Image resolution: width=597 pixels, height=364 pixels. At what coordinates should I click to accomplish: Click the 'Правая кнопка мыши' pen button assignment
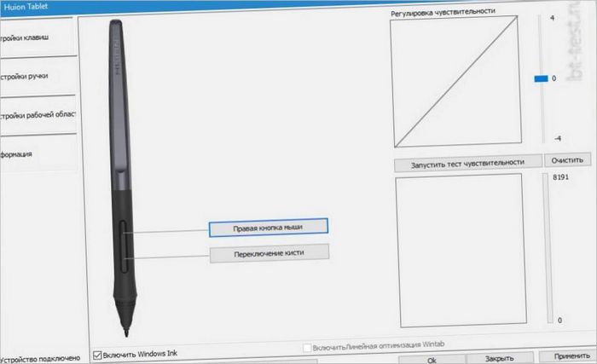pyautogui.click(x=268, y=228)
